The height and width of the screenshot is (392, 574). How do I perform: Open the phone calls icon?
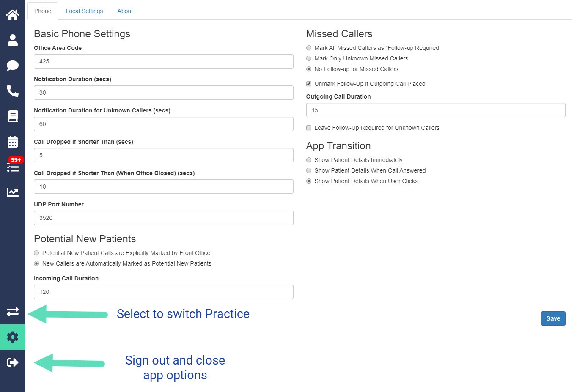point(13,91)
